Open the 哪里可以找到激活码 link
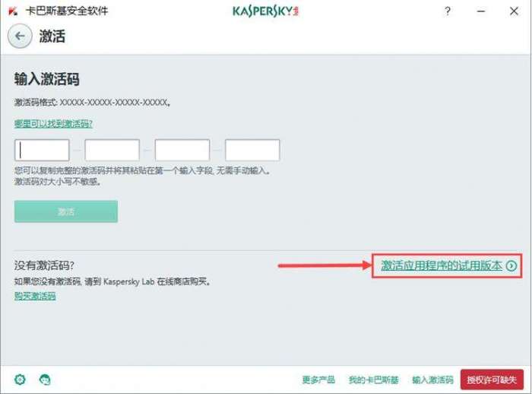The height and width of the screenshot is (394, 532). [x=53, y=124]
